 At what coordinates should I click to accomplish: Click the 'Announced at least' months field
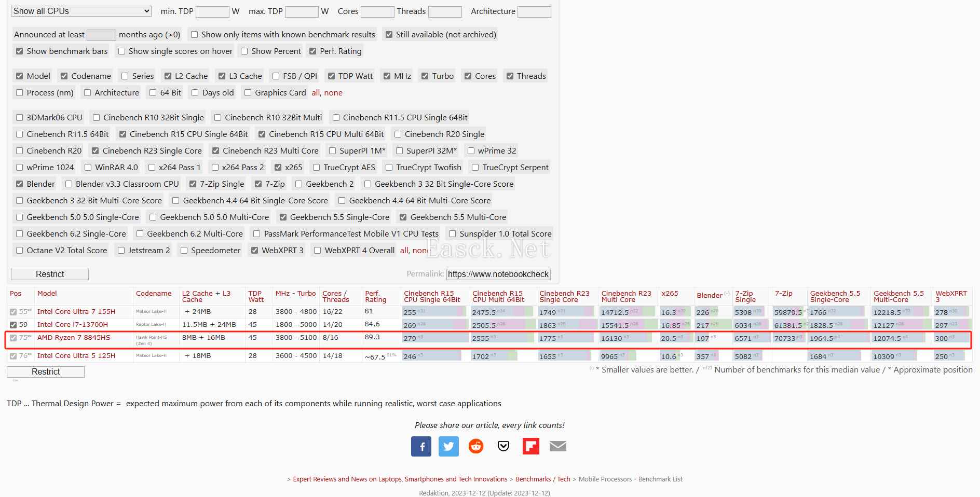[101, 35]
